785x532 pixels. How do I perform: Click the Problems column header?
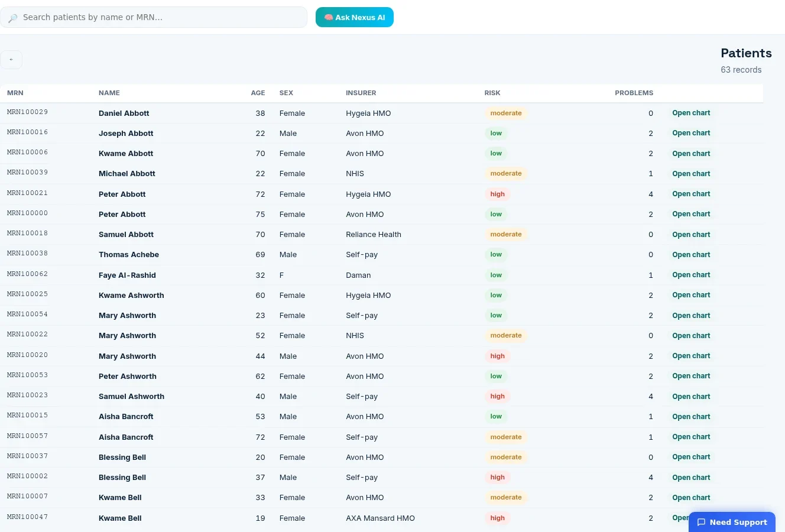pyautogui.click(x=634, y=93)
